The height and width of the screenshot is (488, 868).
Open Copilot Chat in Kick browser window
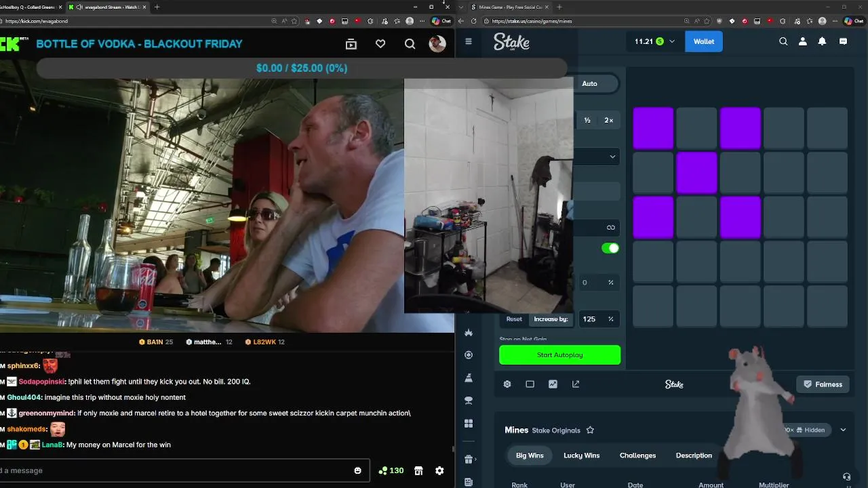tap(441, 21)
